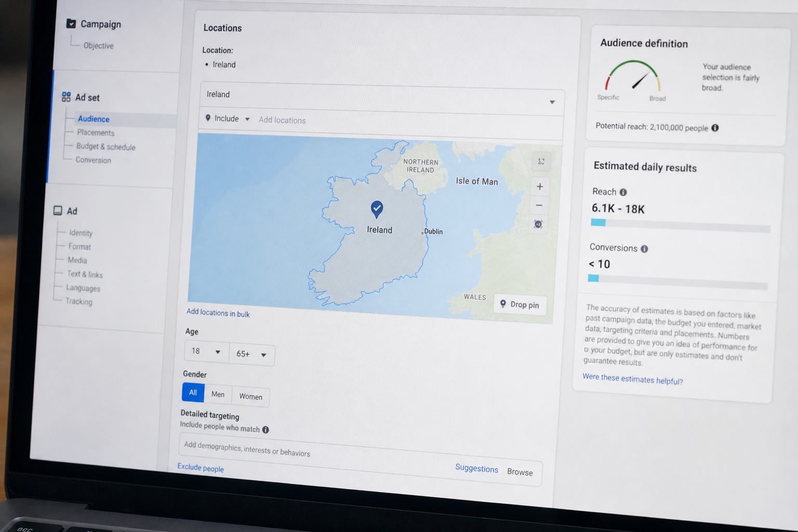
Task: Click the map current-location target icon
Action: coord(538,224)
